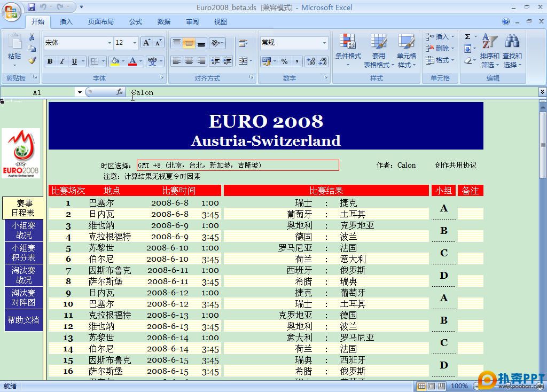This screenshot has height=392, width=547.
Task: Click the Clear eraser icon
Action: click(468, 60)
